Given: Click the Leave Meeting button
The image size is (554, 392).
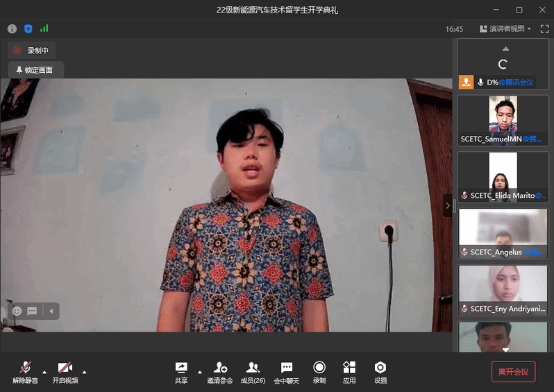Looking at the screenshot, I should [x=513, y=372].
